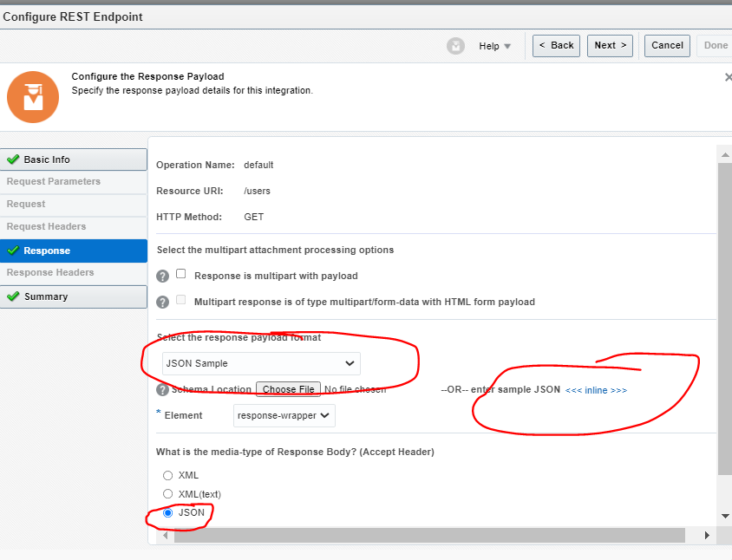Click the vertical scrollbar thumb
The width and height of the screenshot is (732, 560).
(x=725, y=319)
